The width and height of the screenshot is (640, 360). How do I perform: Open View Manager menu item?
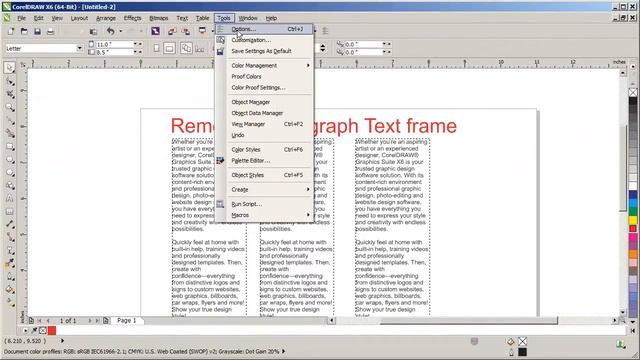265,124
